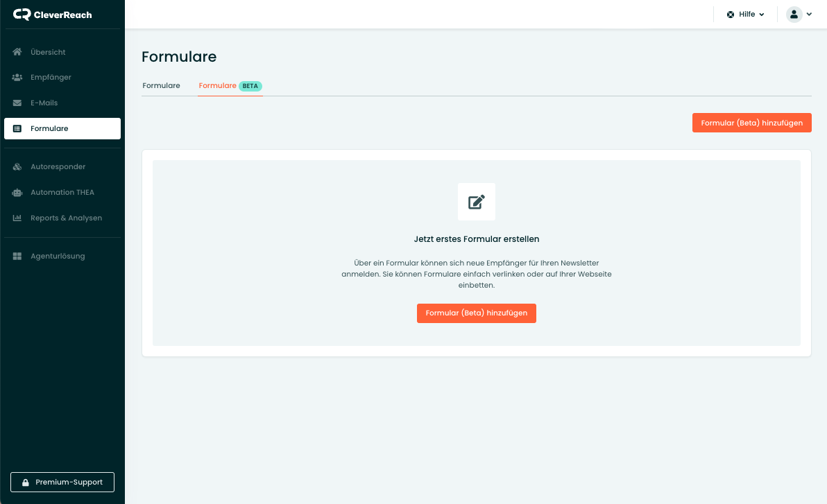Click the Empfänger people icon

[17, 77]
